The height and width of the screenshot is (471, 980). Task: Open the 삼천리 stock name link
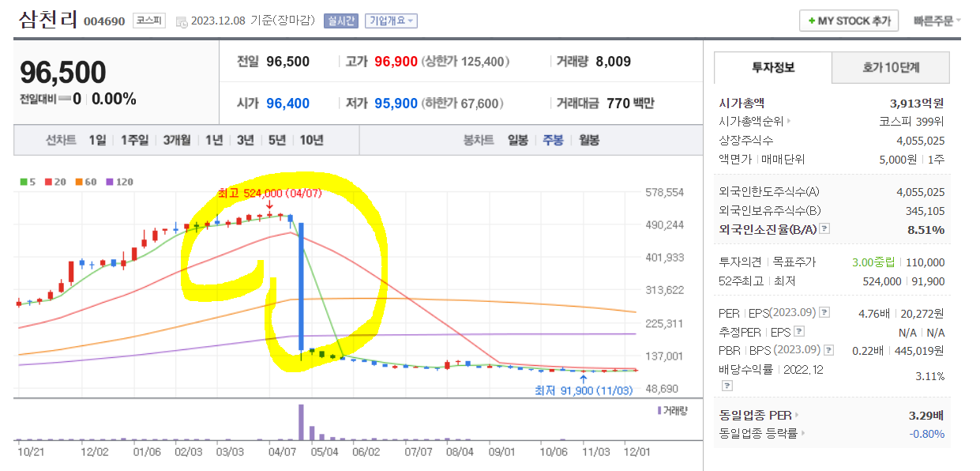pos(47,20)
